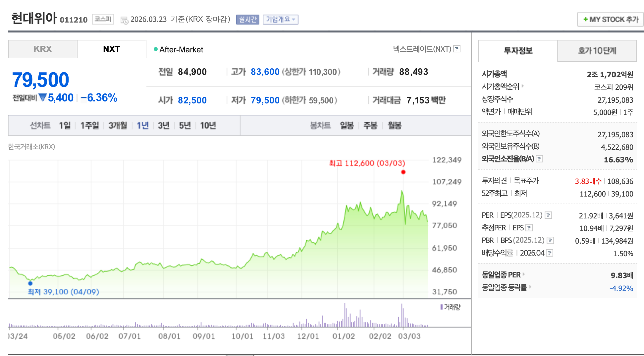Click the 시가총액 value 2조 1,702억원
The width and height of the screenshot is (644, 356).
610,75
